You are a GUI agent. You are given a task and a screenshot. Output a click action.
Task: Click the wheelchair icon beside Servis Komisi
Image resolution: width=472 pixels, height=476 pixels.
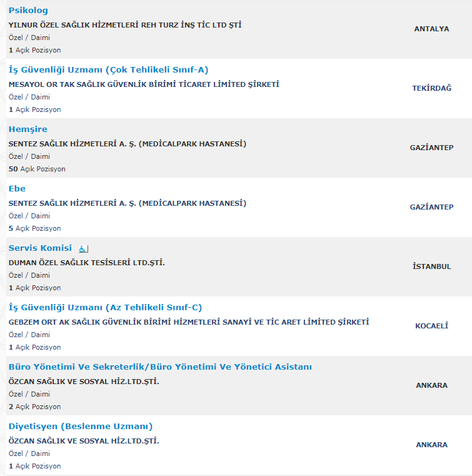[84, 248]
